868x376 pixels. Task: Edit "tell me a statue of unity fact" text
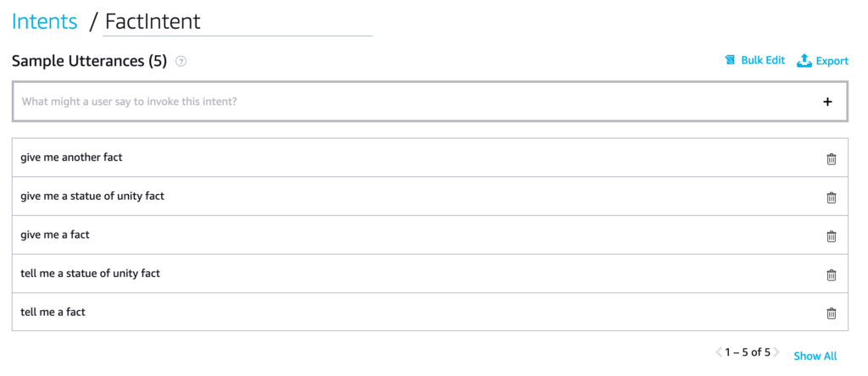click(x=90, y=274)
